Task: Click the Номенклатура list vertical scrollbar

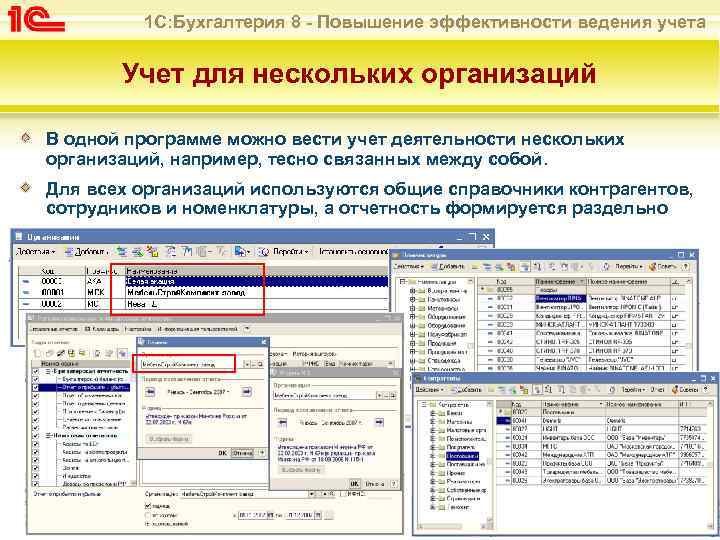Action: [687, 325]
